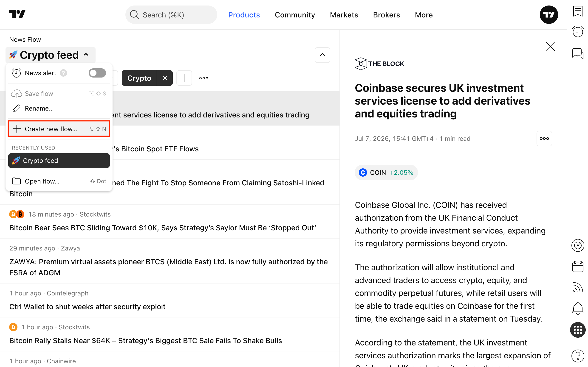The width and height of the screenshot is (588, 367).
Task: Open the notifications bell icon
Action: 578,309
